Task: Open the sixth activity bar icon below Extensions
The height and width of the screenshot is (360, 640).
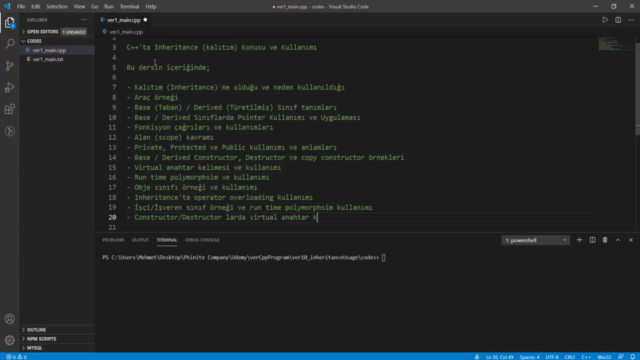Action: click(x=9, y=131)
